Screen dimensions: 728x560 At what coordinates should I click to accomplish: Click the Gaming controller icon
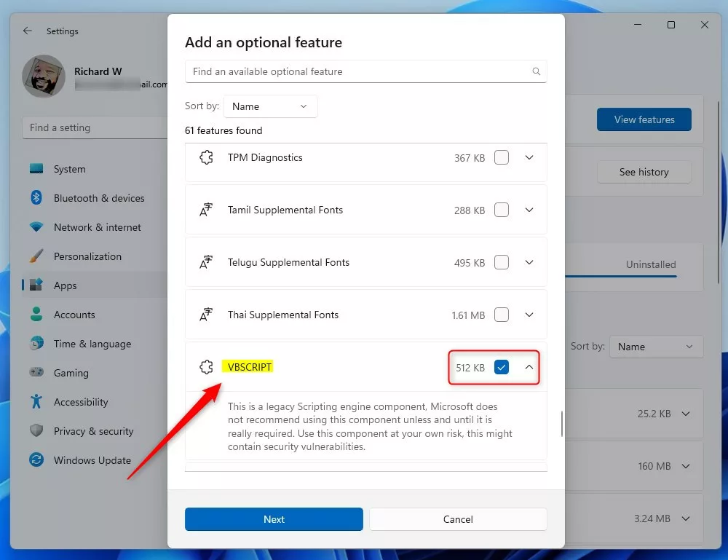pos(36,372)
